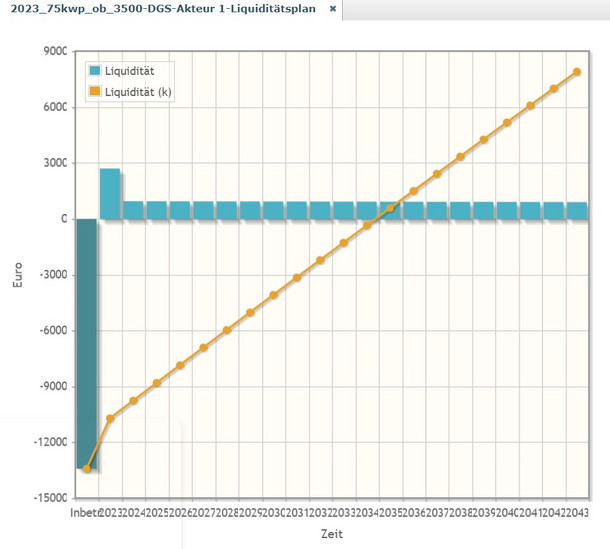Image resolution: width=610 pixels, height=549 pixels.
Task: Toggle the 'Liquidität' series legend label
Action: [x=129, y=71]
